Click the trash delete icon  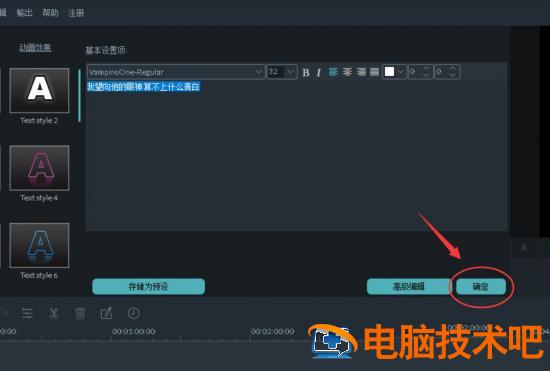tap(80, 313)
